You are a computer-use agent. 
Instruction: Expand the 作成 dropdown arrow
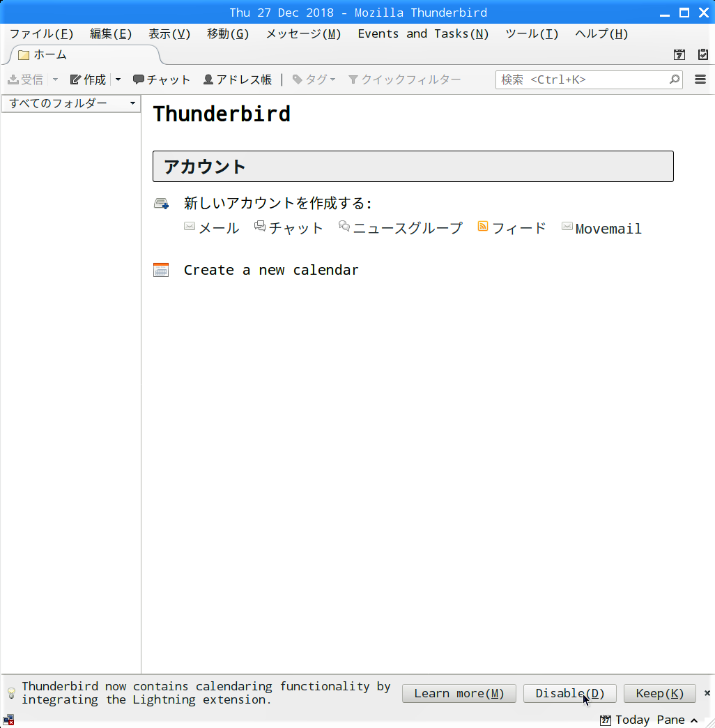[x=118, y=80]
